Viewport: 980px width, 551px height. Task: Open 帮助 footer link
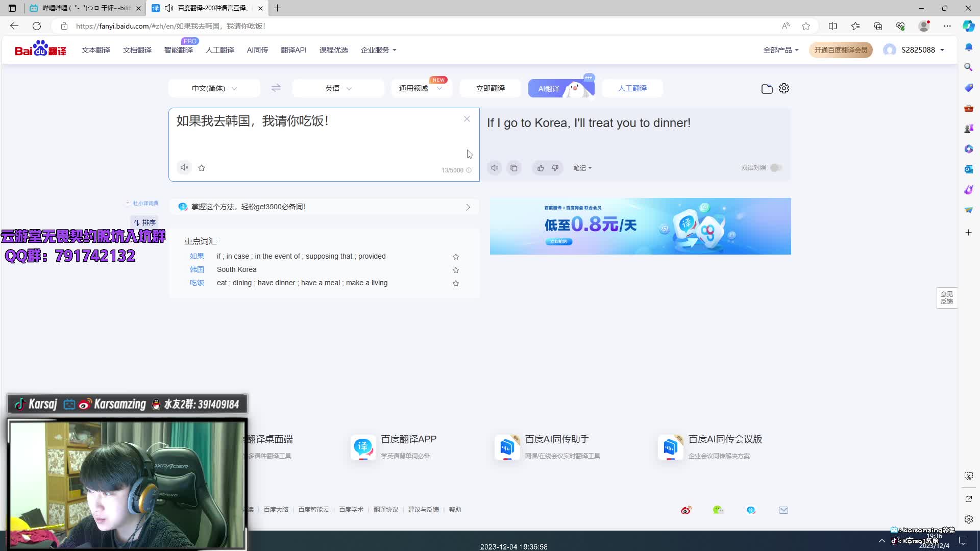pos(455,510)
